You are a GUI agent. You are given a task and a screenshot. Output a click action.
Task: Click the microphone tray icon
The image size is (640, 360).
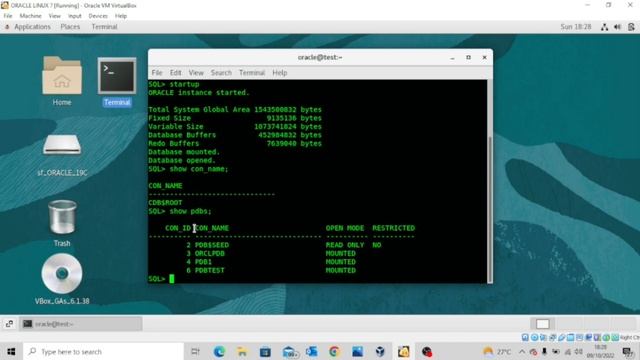point(544,351)
